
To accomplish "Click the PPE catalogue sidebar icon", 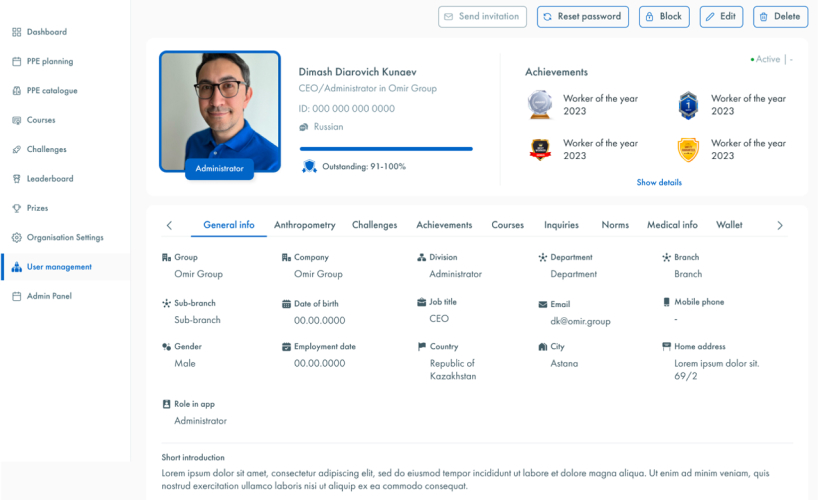I will [16, 91].
